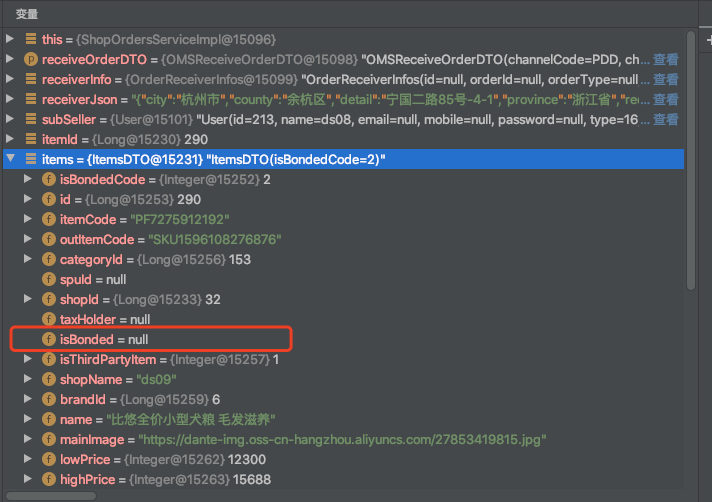Click the variable icon next to this

tap(31, 40)
